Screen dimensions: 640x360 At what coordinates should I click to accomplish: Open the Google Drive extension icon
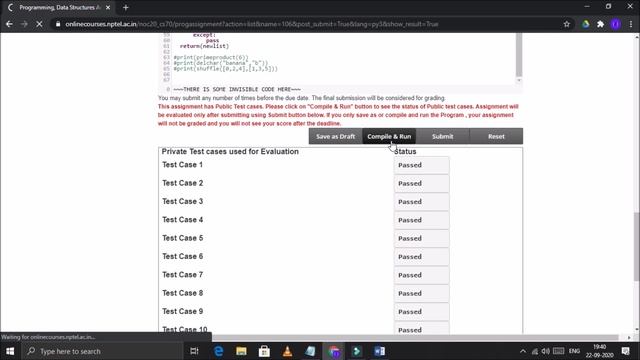coord(586,24)
